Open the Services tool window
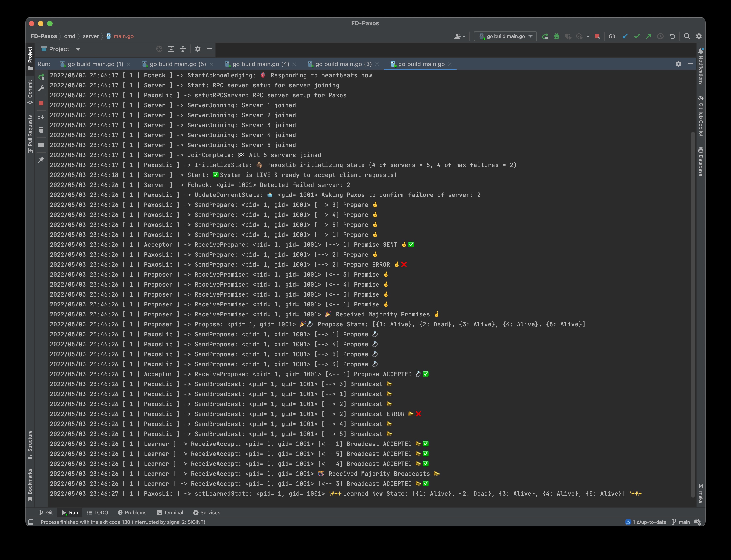Viewport: 731px width, 560px height. click(x=207, y=512)
